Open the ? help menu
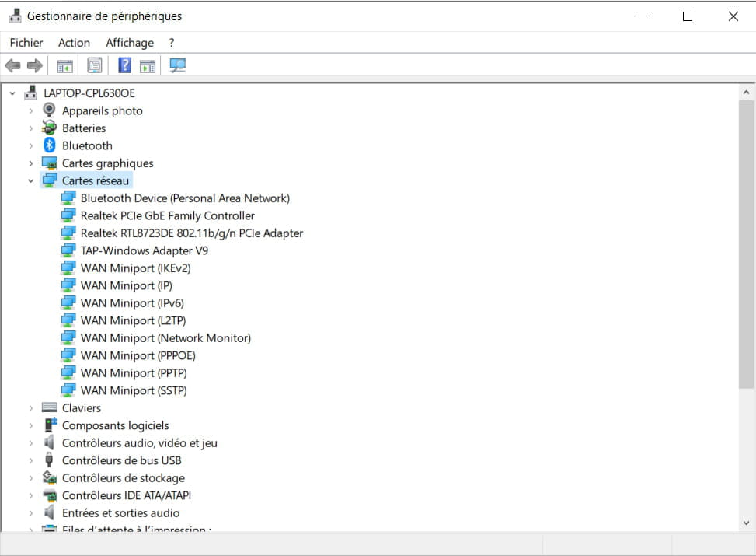 (172, 43)
